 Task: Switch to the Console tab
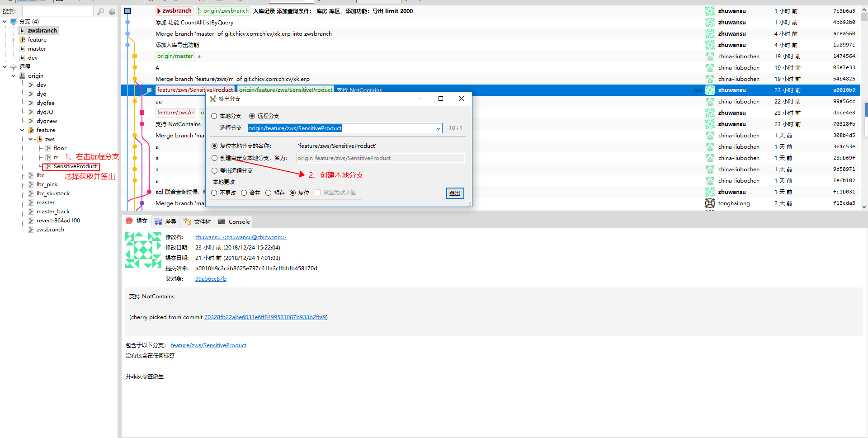pyautogui.click(x=238, y=221)
